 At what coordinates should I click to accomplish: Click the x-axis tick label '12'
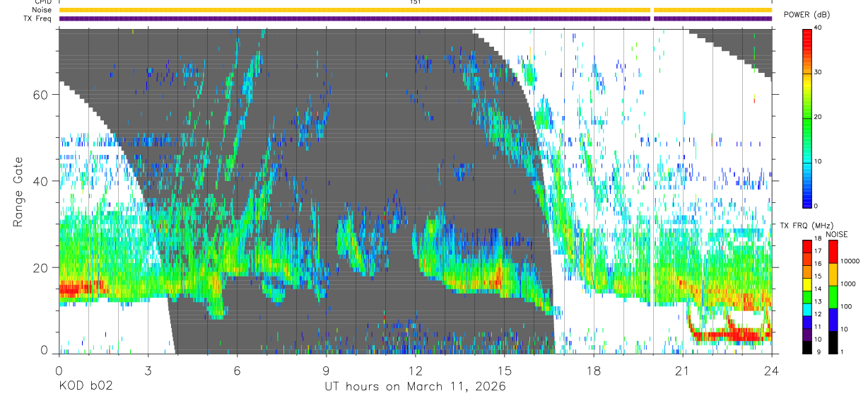416,370
